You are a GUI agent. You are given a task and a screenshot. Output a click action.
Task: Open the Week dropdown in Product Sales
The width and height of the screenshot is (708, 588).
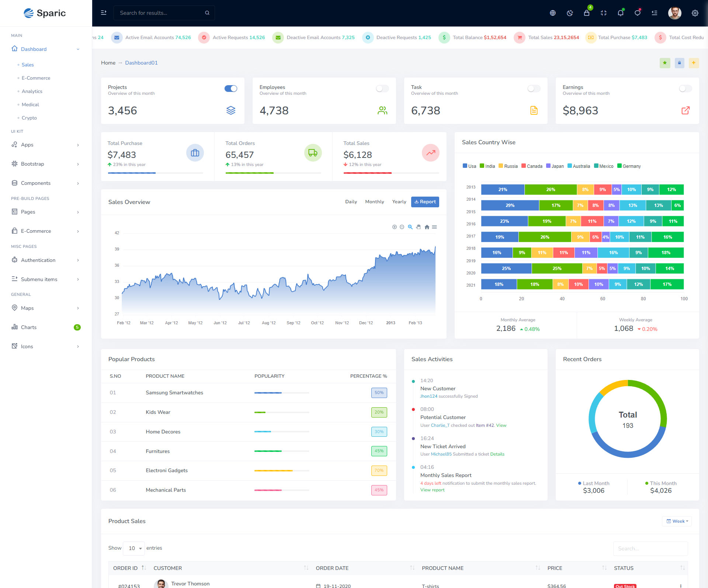coord(677,521)
